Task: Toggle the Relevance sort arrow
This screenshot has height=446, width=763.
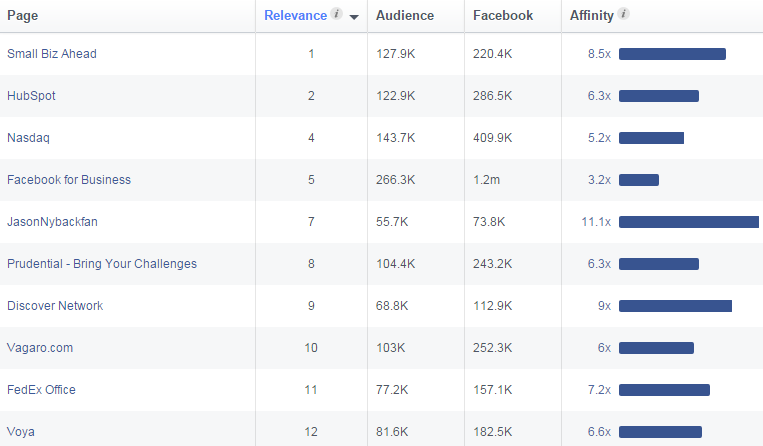Action: point(354,17)
